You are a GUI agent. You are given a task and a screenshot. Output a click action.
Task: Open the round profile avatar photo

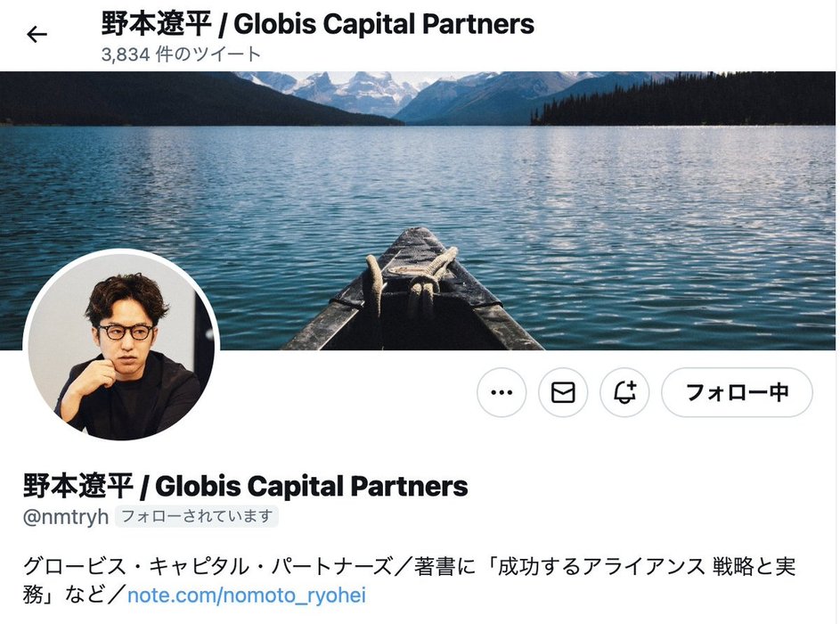[121, 346]
